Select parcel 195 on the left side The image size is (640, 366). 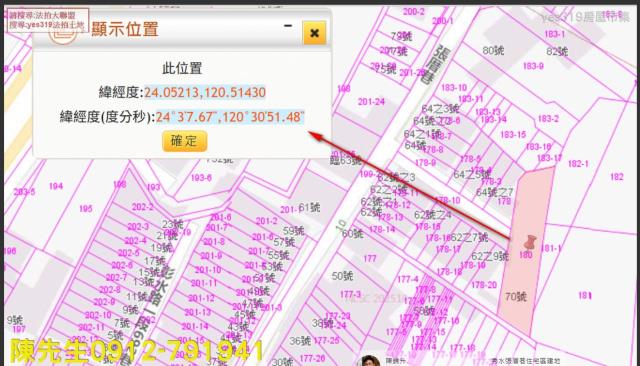86,209
